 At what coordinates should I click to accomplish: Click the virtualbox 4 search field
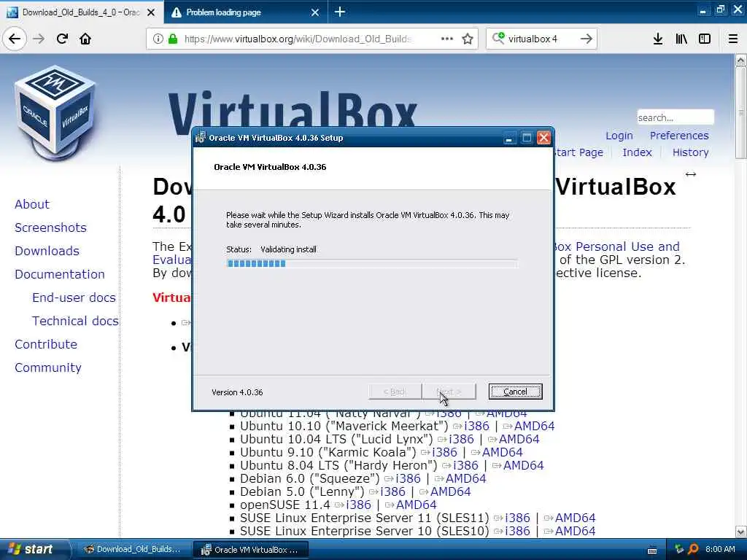pos(542,39)
